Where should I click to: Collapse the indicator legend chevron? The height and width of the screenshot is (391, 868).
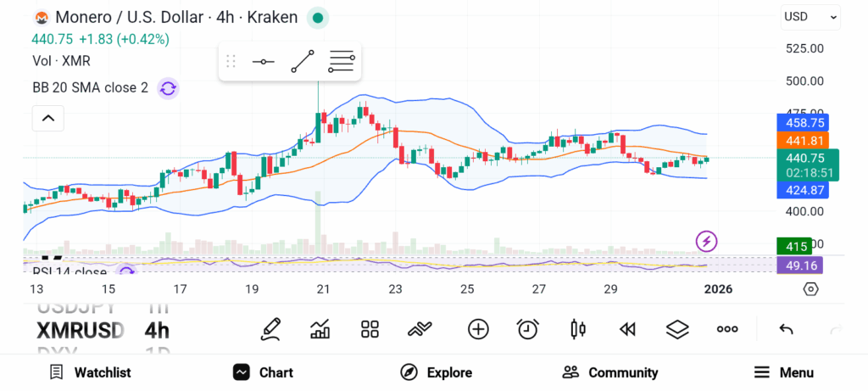pyautogui.click(x=48, y=119)
